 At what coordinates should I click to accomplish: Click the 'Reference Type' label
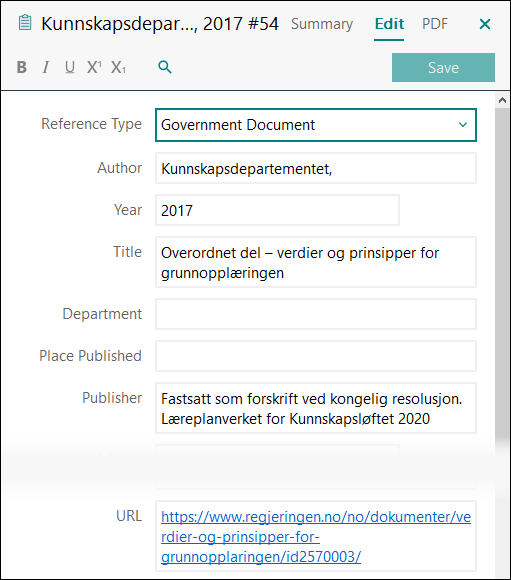pyautogui.click(x=91, y=124)
